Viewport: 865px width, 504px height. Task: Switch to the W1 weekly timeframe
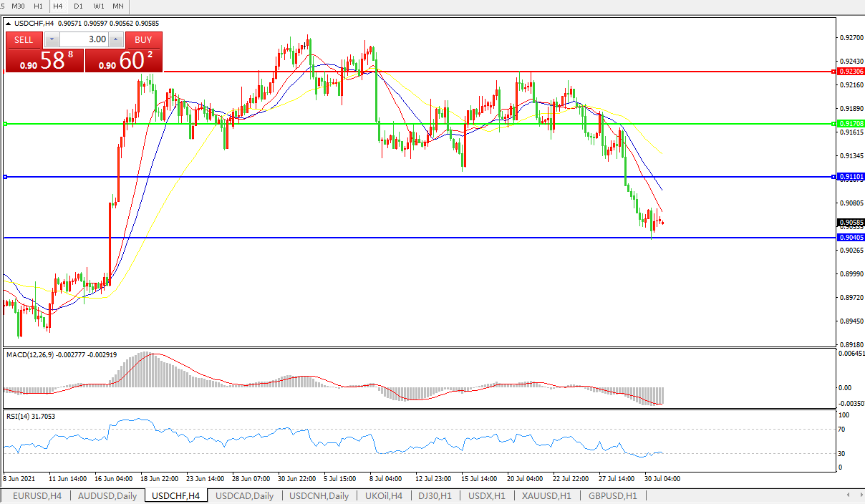[x=99, y=6]
